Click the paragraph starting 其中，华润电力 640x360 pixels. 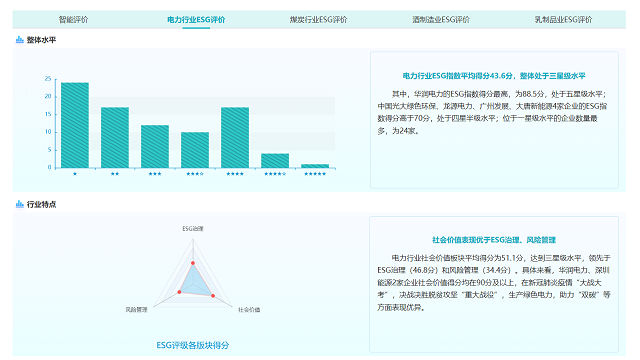492,112
